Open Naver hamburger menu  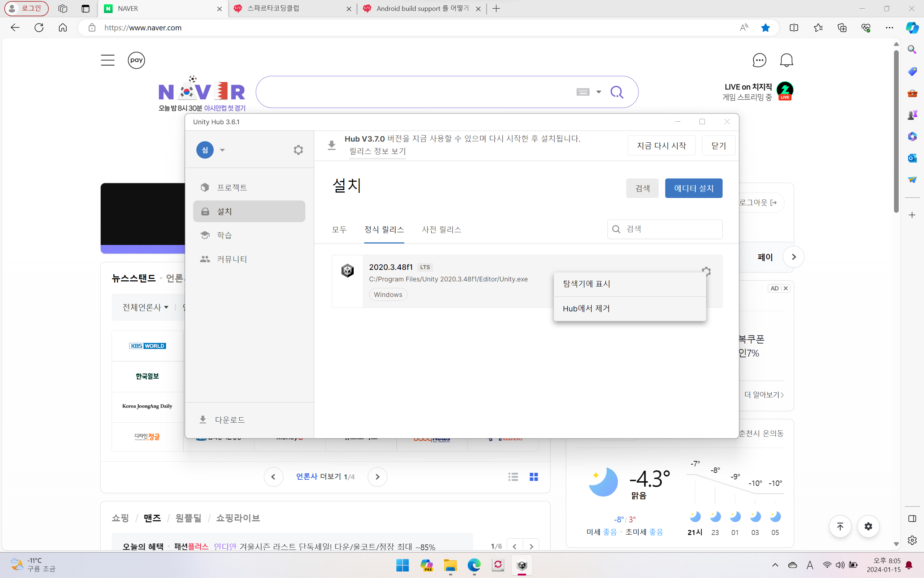coord(108,60)
